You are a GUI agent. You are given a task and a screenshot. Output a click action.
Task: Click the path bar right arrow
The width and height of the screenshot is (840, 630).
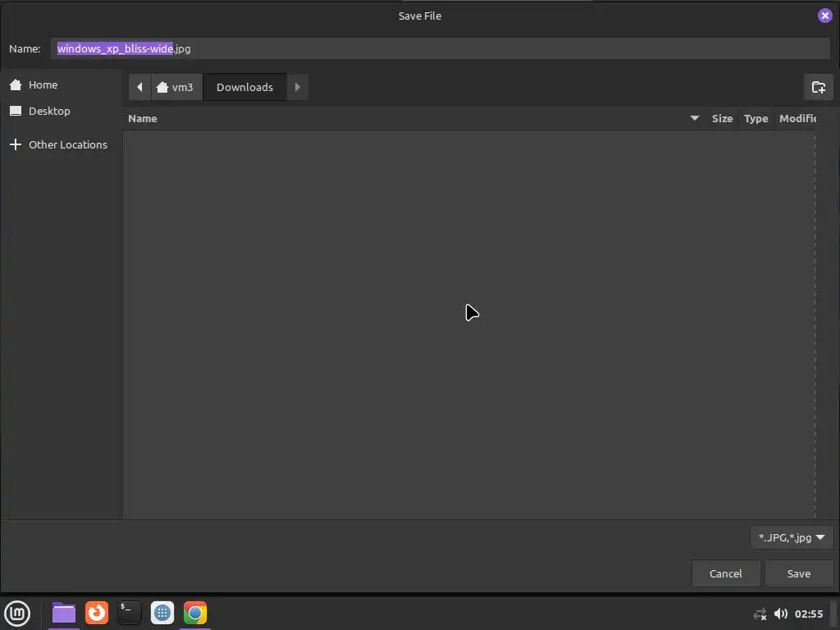tap(297, 87)
